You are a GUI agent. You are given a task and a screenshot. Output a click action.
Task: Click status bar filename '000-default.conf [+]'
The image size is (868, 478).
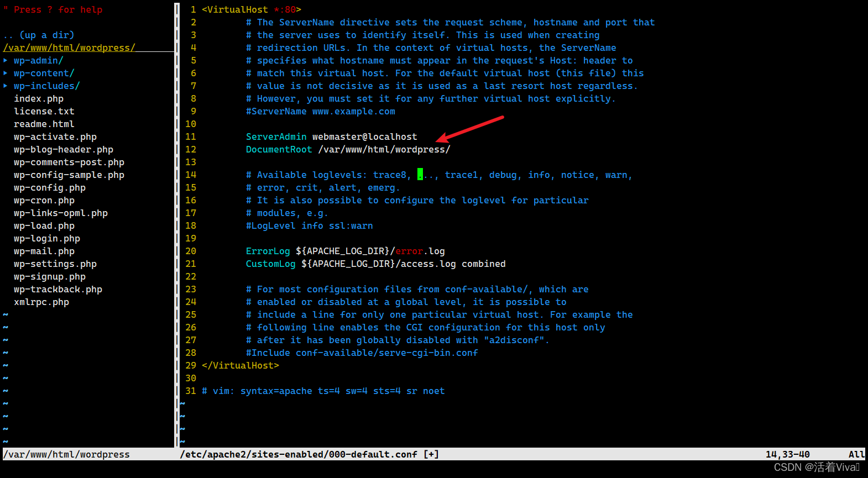pos(384,454)
